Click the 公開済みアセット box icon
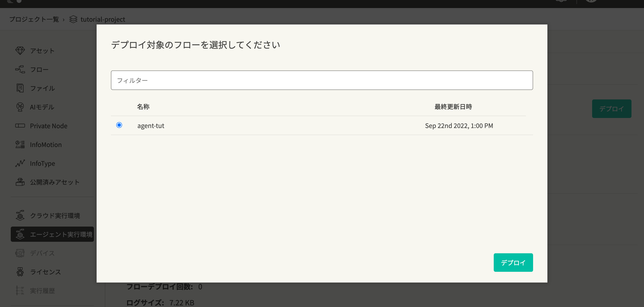The image size is (644, 307). 20,182
